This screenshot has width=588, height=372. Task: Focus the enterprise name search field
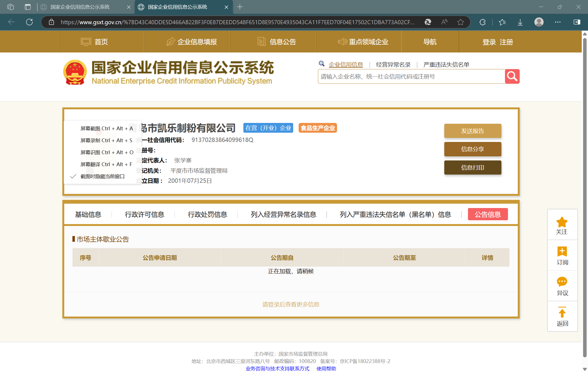pyautogui.click(x=411, y=76)
